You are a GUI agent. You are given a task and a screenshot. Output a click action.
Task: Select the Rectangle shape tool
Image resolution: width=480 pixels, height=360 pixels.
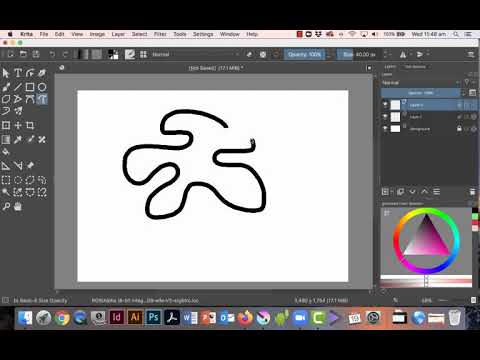pyautogui.click(x=30, y=87)
